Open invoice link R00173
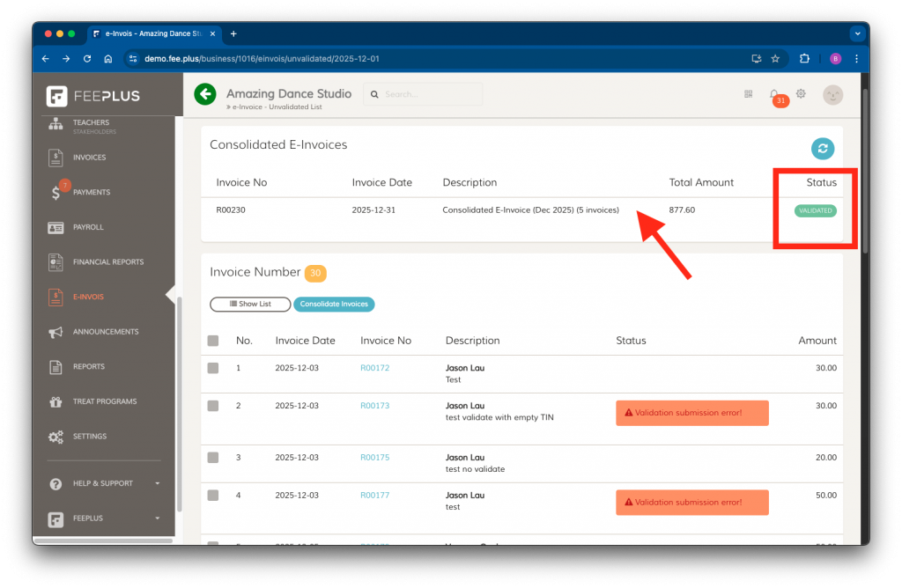 coord(374,406)
